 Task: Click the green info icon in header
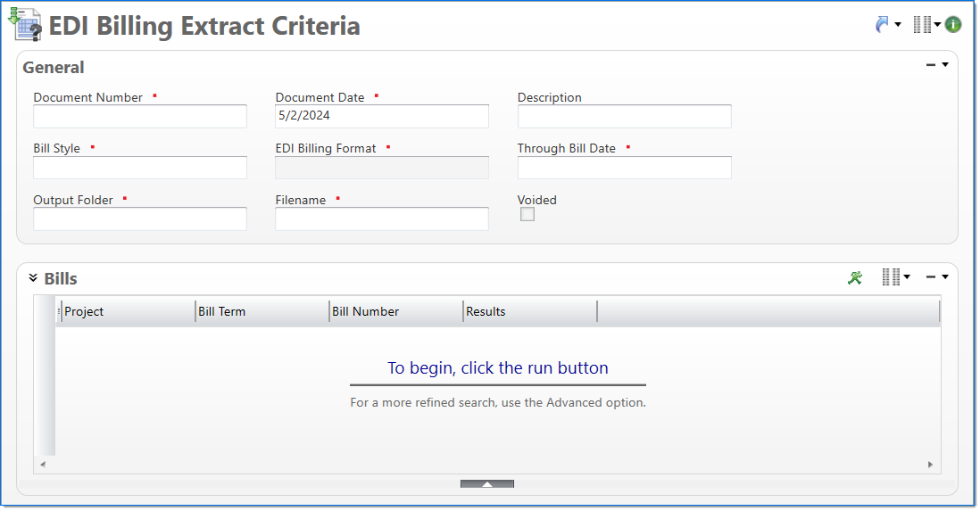953,25
